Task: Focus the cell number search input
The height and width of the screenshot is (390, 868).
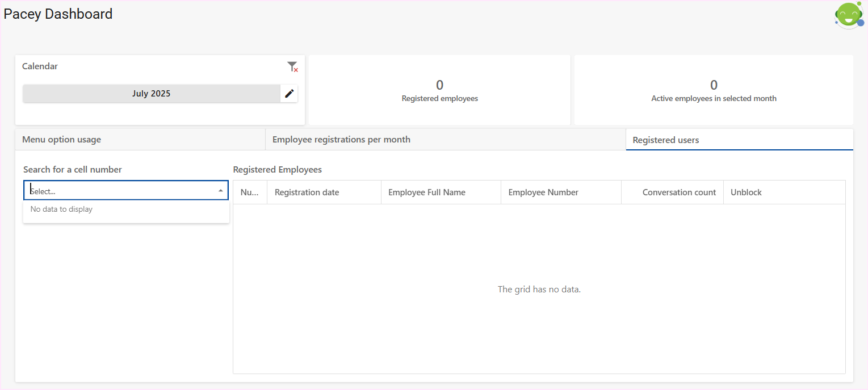Action: pos(119,191)
